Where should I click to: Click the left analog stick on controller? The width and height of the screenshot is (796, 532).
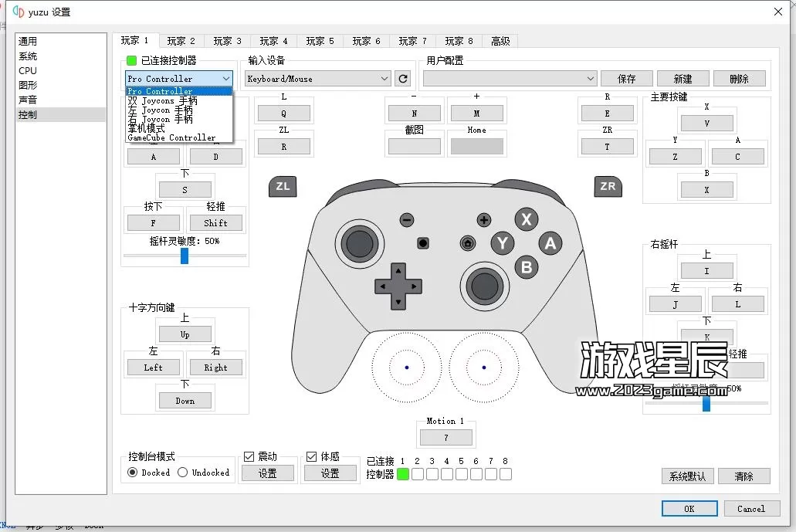coord(358,244)
